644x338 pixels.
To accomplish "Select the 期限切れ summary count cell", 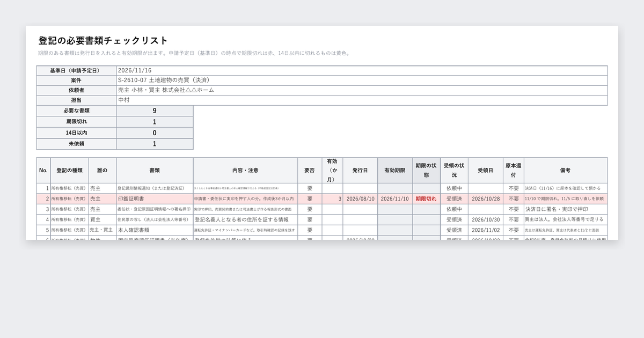I will (x=155, y=122).
